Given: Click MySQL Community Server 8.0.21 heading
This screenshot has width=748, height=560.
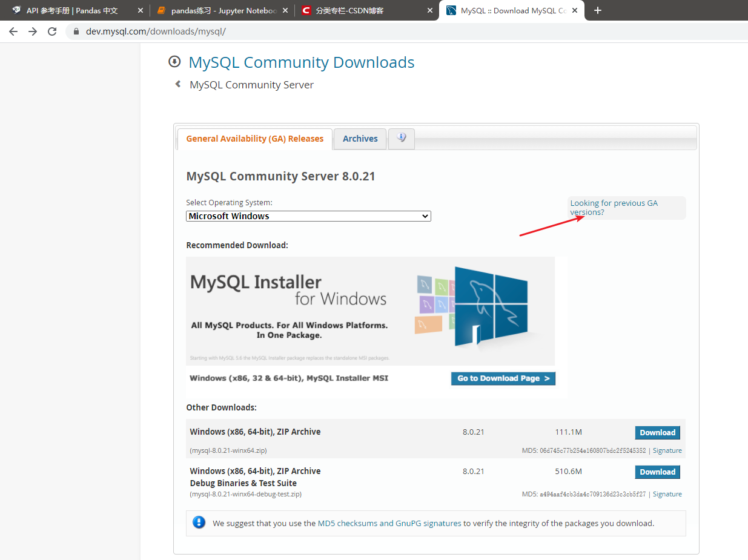Looking at the screenshot, I should [281, 177].
